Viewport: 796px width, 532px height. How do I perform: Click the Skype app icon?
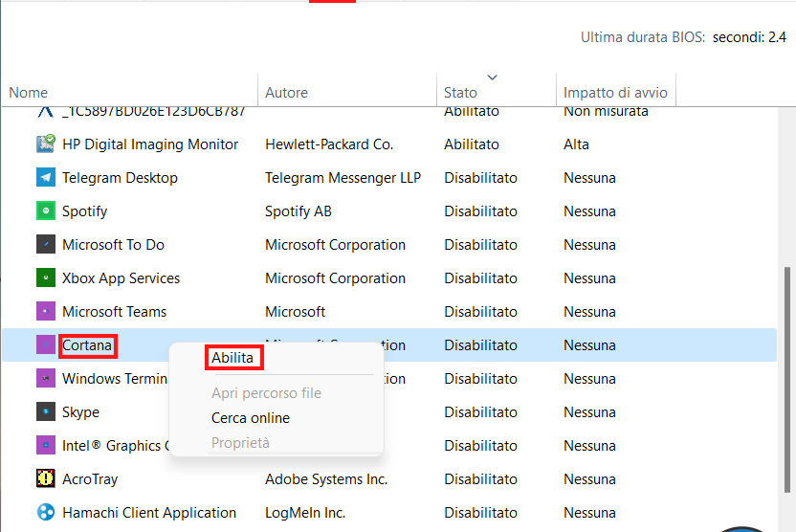point(46,412)
